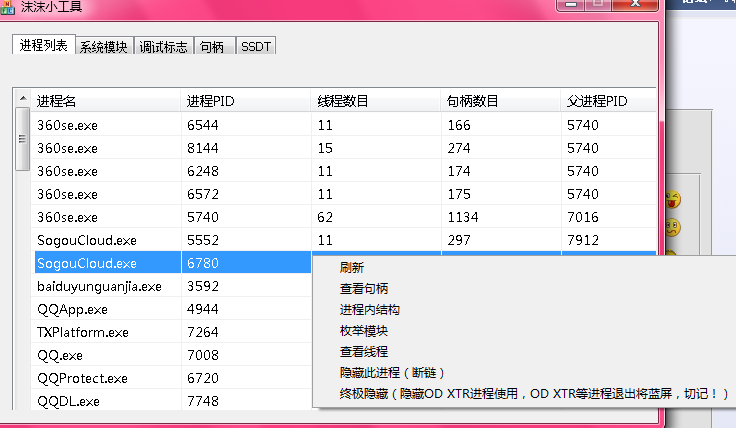Click the 沫沫小工具 app icon in title bar
This screenshot has width=736, height=428.
click(x=8, y=7)
